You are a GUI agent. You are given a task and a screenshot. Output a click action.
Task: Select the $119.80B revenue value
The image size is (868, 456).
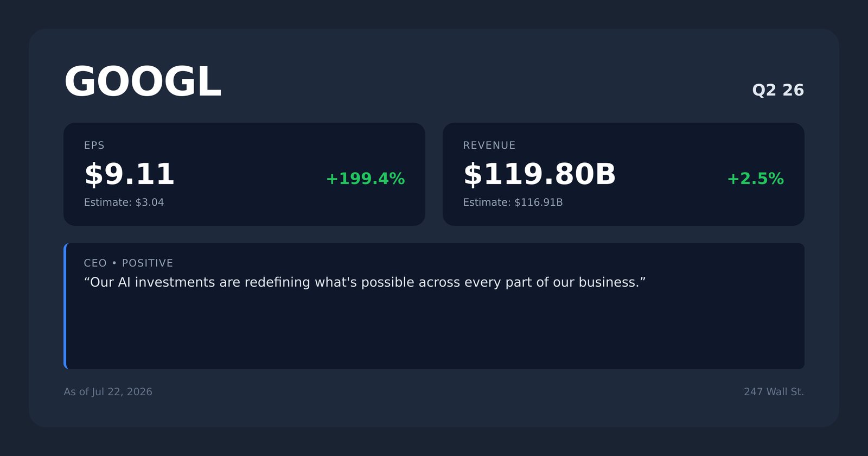pyautogui.click(x=539, y=174)
